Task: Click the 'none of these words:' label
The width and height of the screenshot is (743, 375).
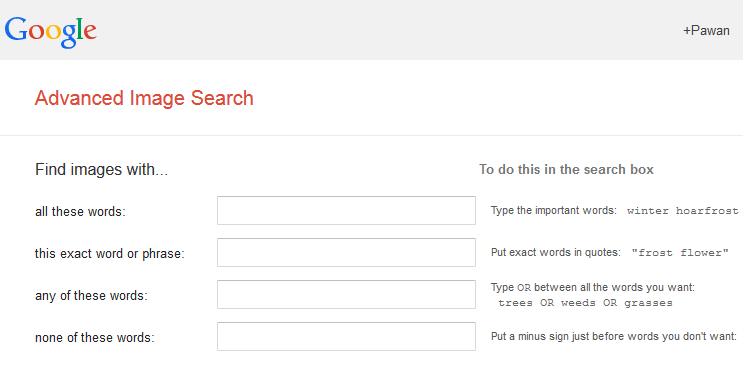Action: pos(95,338)
